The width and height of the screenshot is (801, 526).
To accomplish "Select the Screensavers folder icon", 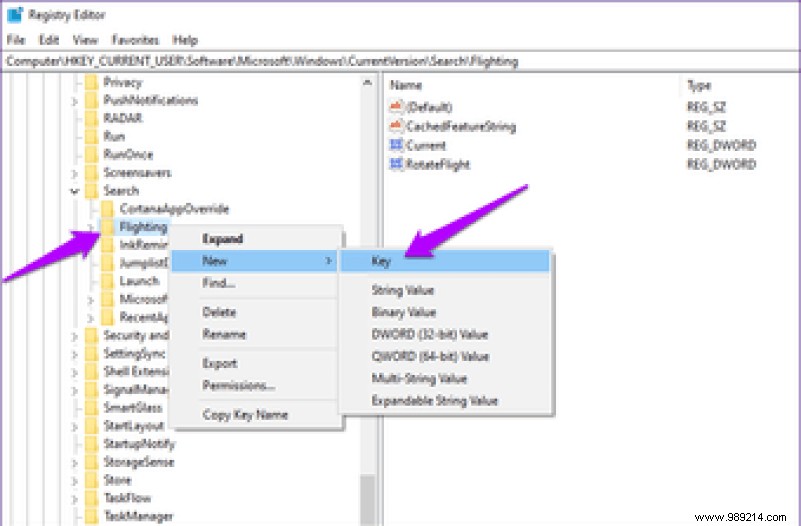I will 91,173.
